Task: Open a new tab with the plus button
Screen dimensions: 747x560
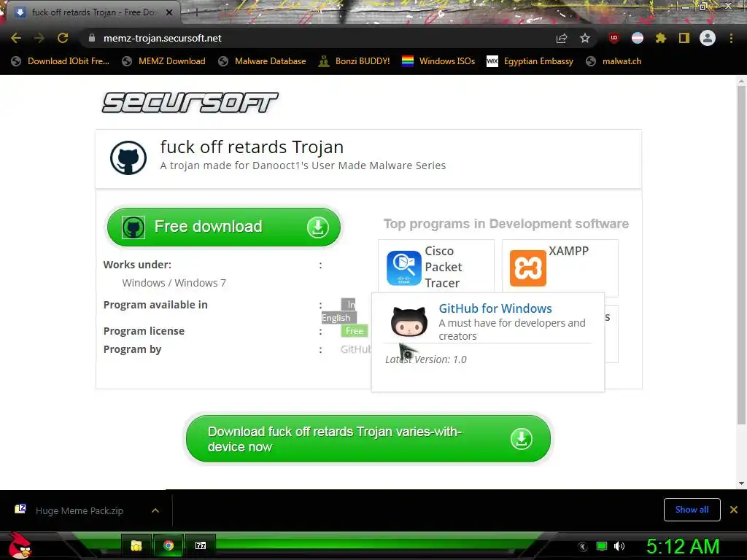Action: [x=196, y=12]
